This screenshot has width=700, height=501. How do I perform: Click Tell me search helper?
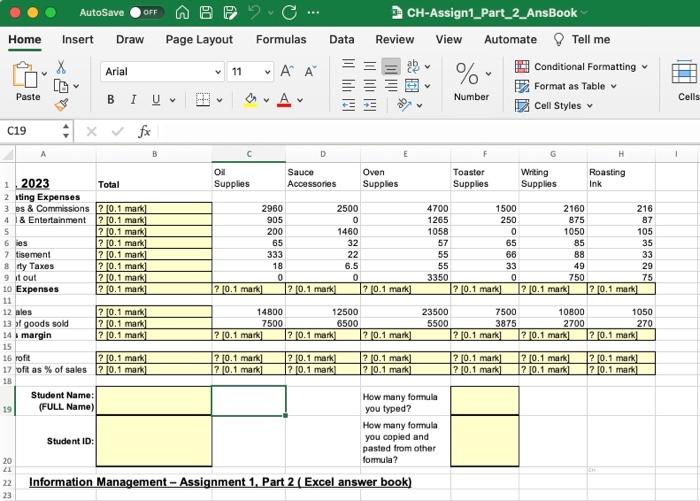click(x=581, y=39)
